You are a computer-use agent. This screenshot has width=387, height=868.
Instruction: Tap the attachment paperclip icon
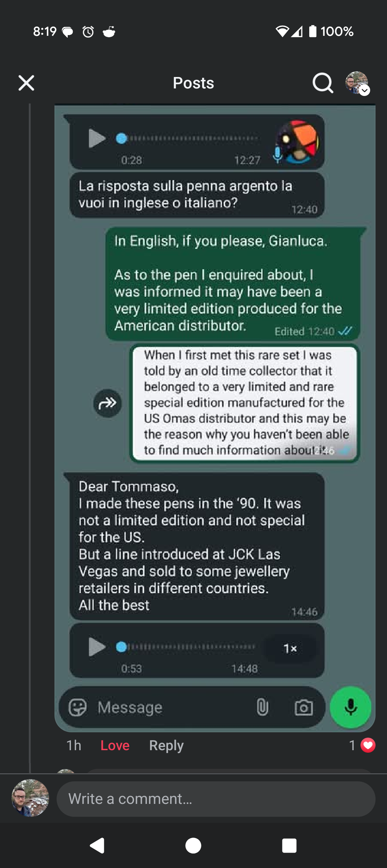coord(262,707)
